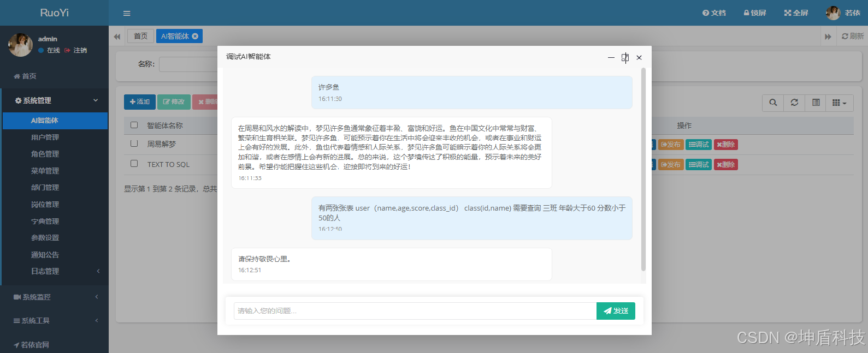Click 发布 in the 周易解梦 row

pyautogui.click(x=671, y=145)
